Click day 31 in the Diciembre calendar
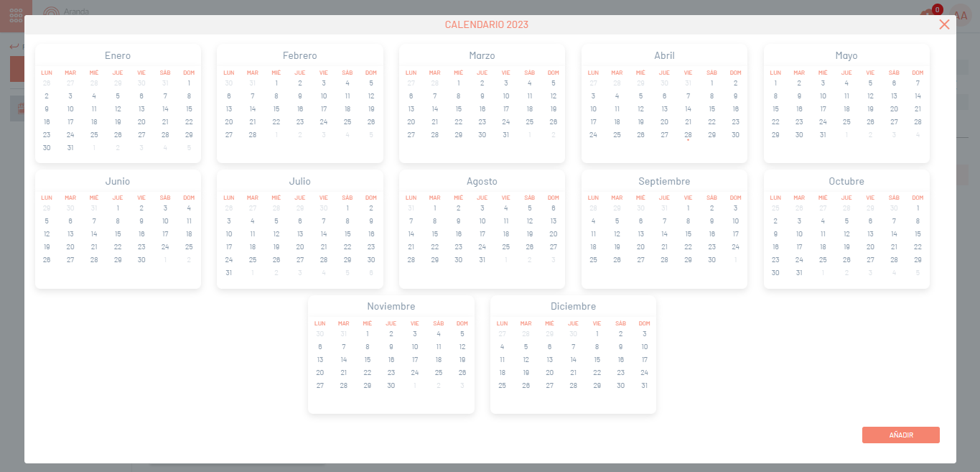Image resolution: width=980 pixels, height=472 pixels. coord(645,385)
